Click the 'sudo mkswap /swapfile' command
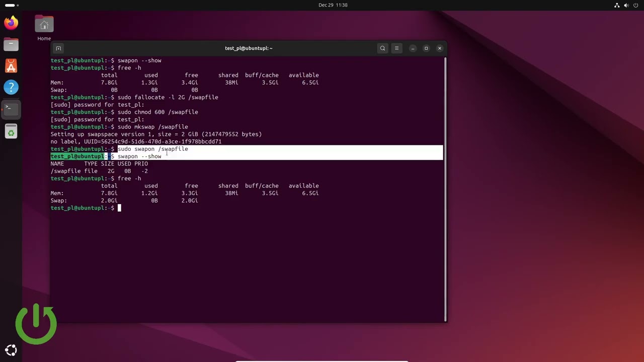Screen dimensions: 644x362 pos(153,127)
